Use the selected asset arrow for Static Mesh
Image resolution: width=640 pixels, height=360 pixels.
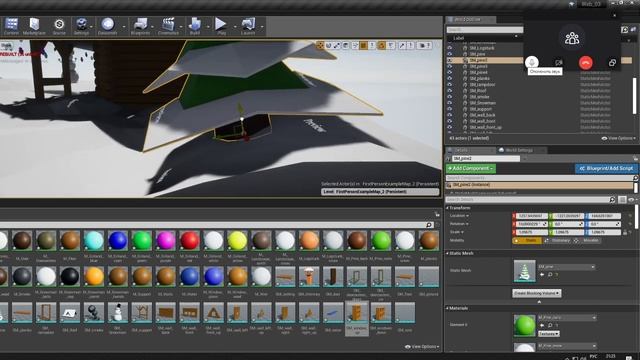pos(542,275)
